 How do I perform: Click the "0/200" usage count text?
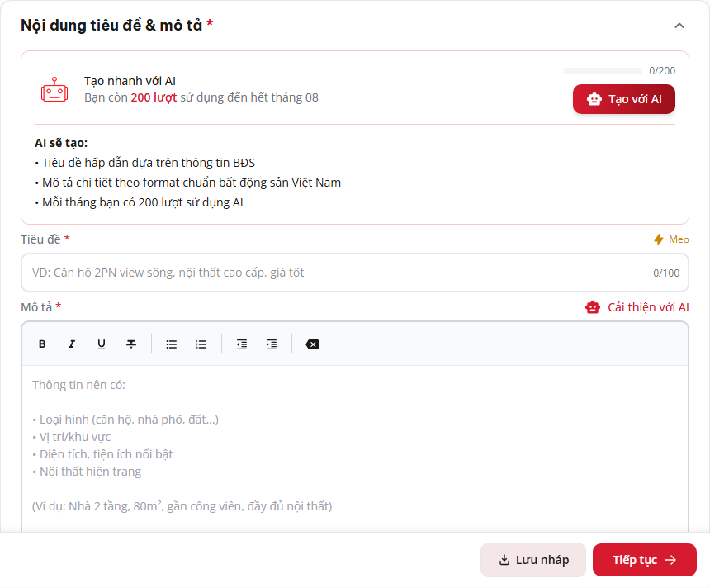click(x=662, y=71)
